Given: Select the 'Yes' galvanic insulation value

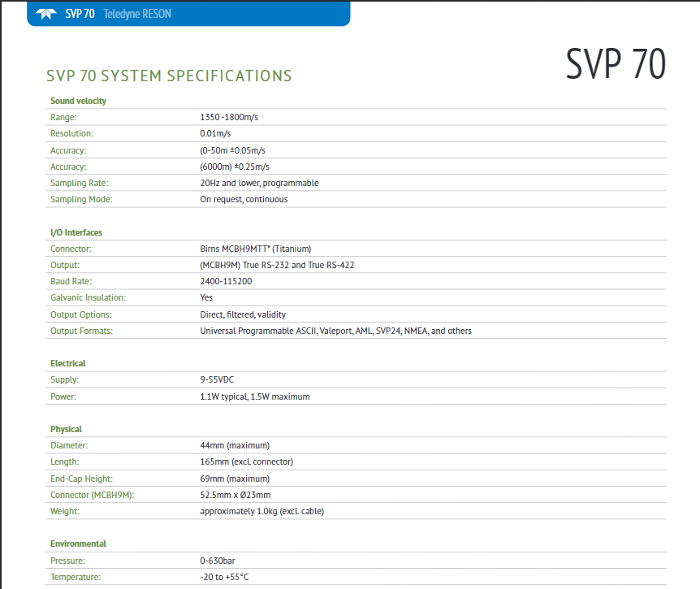Looking at the screenshot, I should (x=206, y=297).
